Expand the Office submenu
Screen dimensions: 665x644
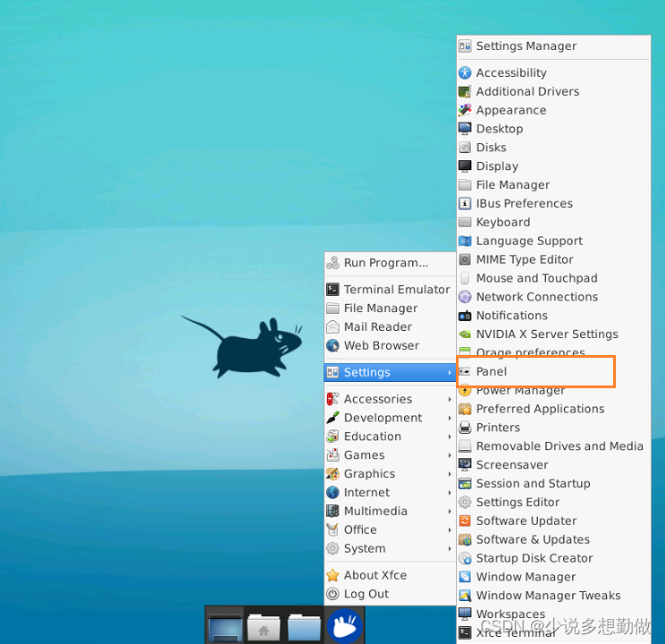click(390, 530)
